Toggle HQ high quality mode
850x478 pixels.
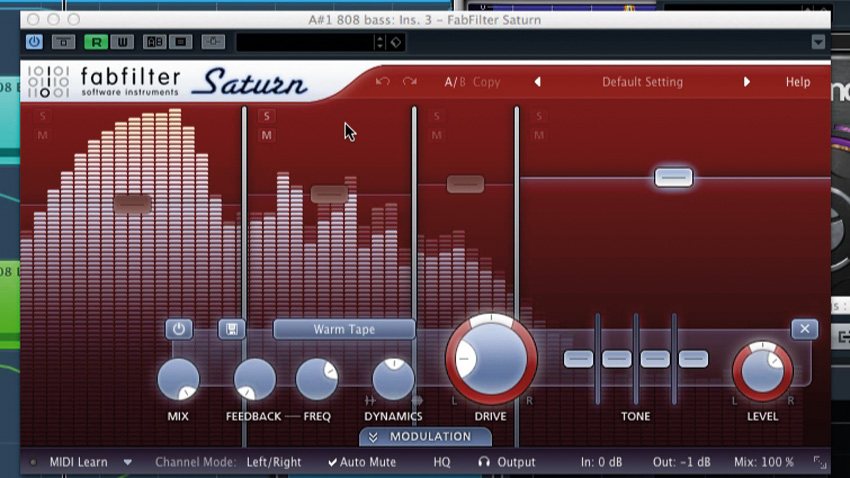[x=442, y=462]
